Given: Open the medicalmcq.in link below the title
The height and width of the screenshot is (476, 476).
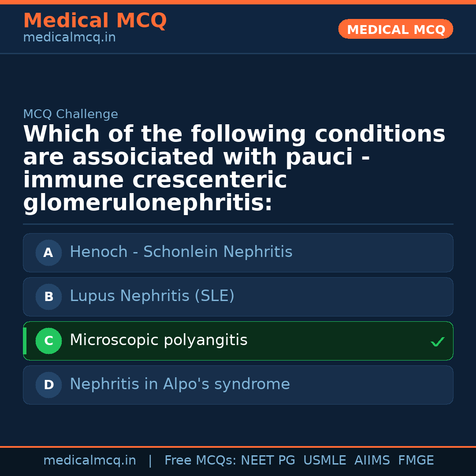Looking at the screenshot, I should (x=69, y=38).
